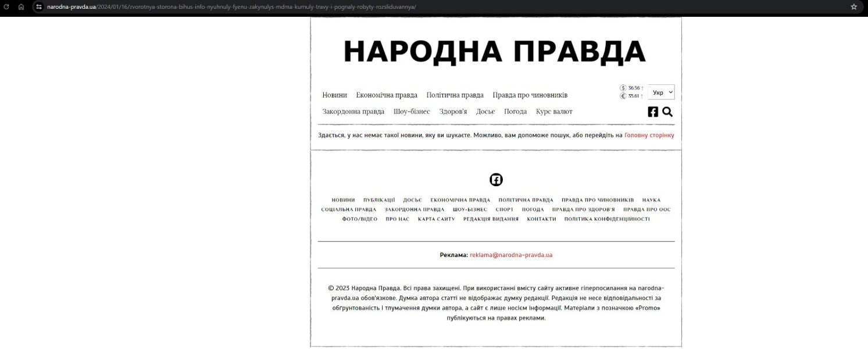Click the page reload icon
The width and height of the screenshot is (868, 349).
point(6,6)
